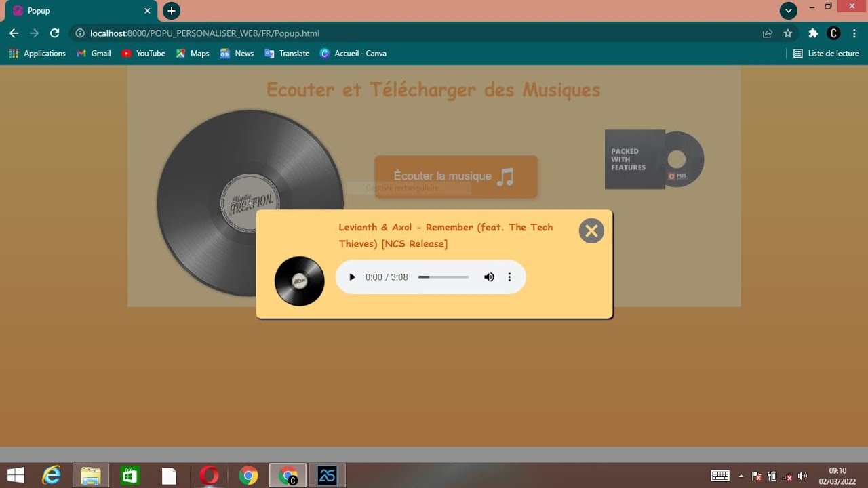Click the audio progress seek bar
Image resolution: width=868 pixels, height=488 pixels.
coord(443,277)
